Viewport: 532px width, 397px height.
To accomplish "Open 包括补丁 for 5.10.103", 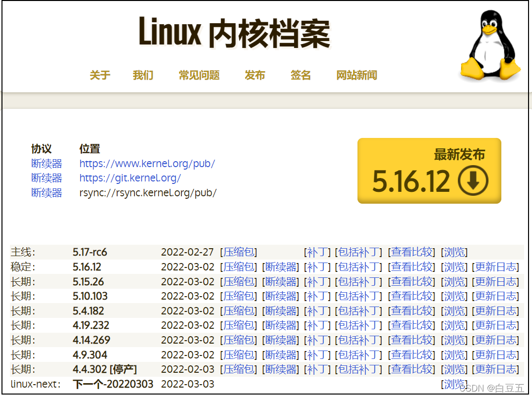I will (358, 296).
